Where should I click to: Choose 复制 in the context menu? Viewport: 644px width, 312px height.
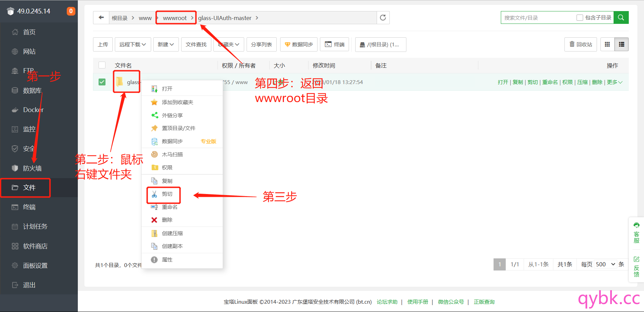(182, 181)
